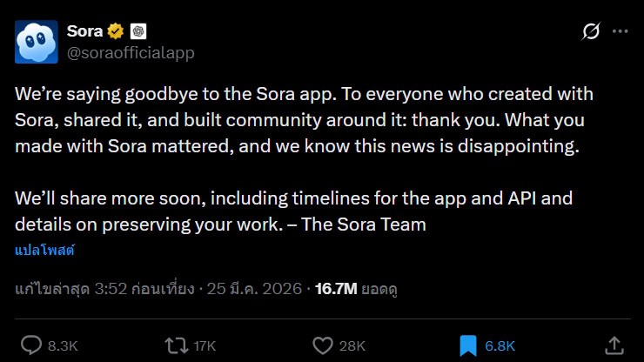Open Grok actions icon for this post
Screen dimensions: 644x362
(591, 32)
